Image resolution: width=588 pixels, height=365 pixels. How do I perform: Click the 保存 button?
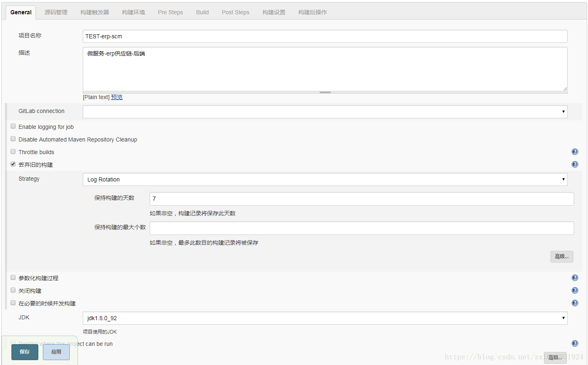tap(25, 352)
